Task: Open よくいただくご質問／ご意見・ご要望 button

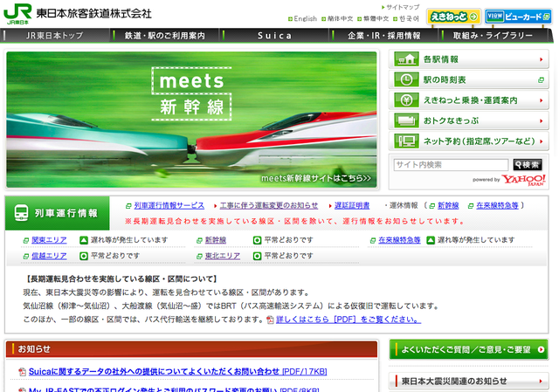Action: [468, 349]
